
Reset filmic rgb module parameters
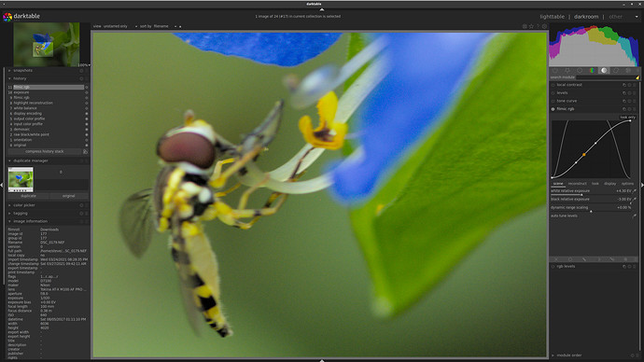pyautogui.click(x=630, y=109)
